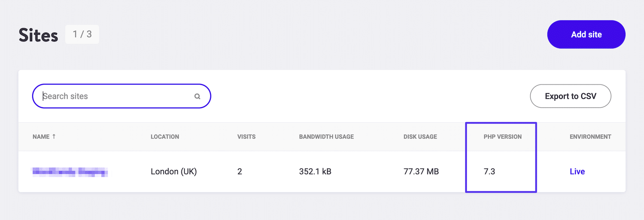This screenshot has height=220, width=644.
Task: Select the VISITS column header
Action: pyautogui.click(x=246, y=137)
